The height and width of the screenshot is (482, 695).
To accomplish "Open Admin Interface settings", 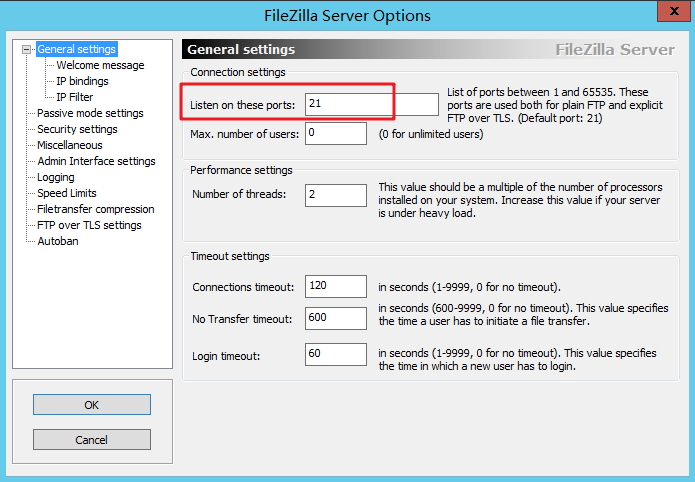I will (x=96, y=161).
